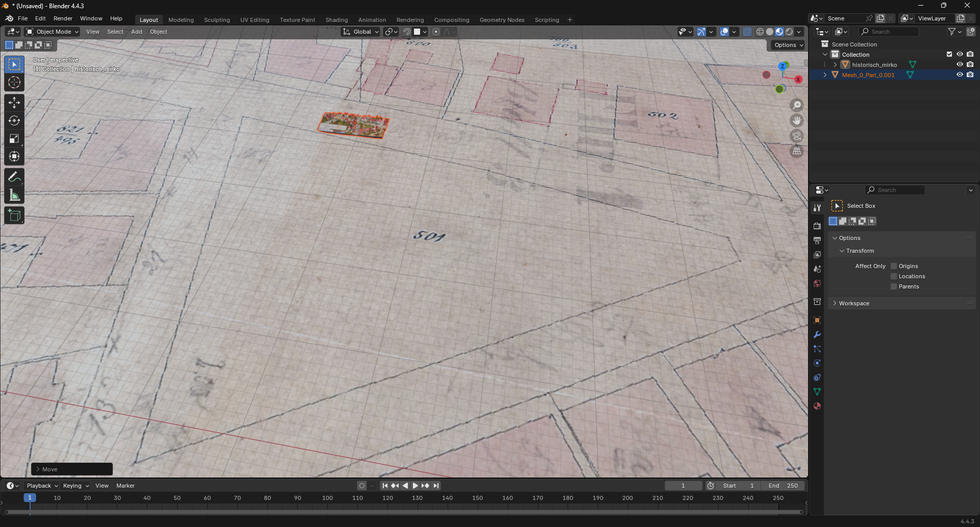This screenshot has height=527, width=980.
Task: Switch to the Sculpting workspace tab
Action: coord(217,20)
